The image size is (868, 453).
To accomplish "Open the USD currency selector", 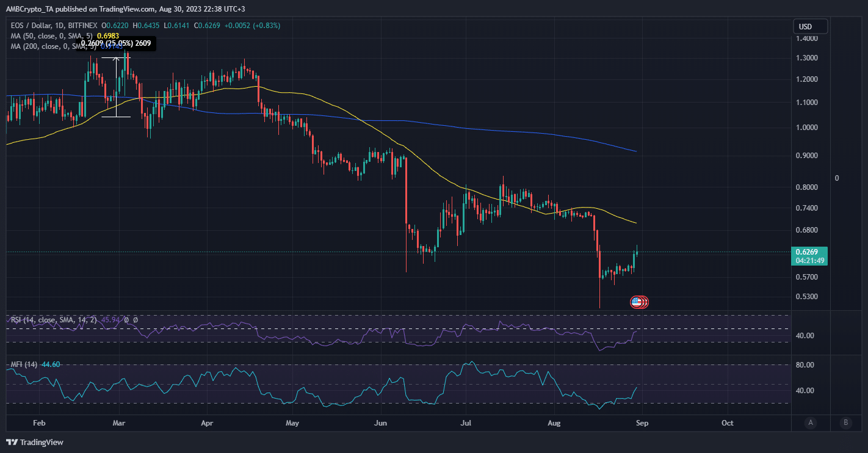I will pos(810,26).
